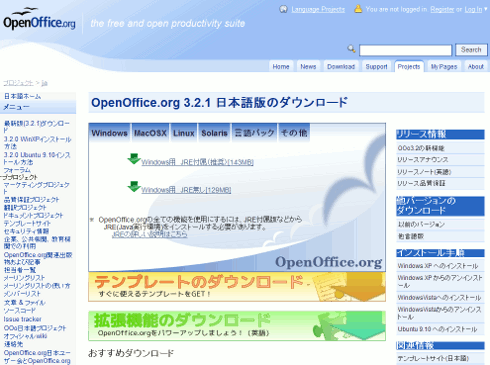Open 翻訳プロジェクト sidebar link
This screenshot has height=365, width=490.
[x=25, y=207]
